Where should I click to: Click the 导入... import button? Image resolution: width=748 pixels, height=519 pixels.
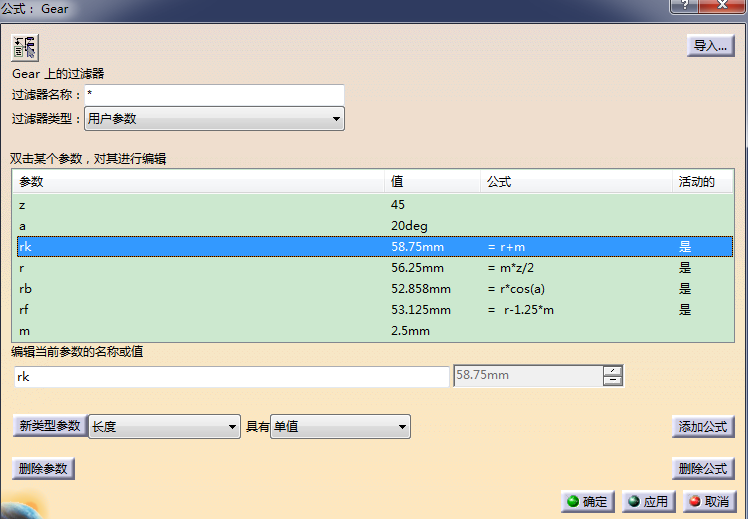pos(711,46)
